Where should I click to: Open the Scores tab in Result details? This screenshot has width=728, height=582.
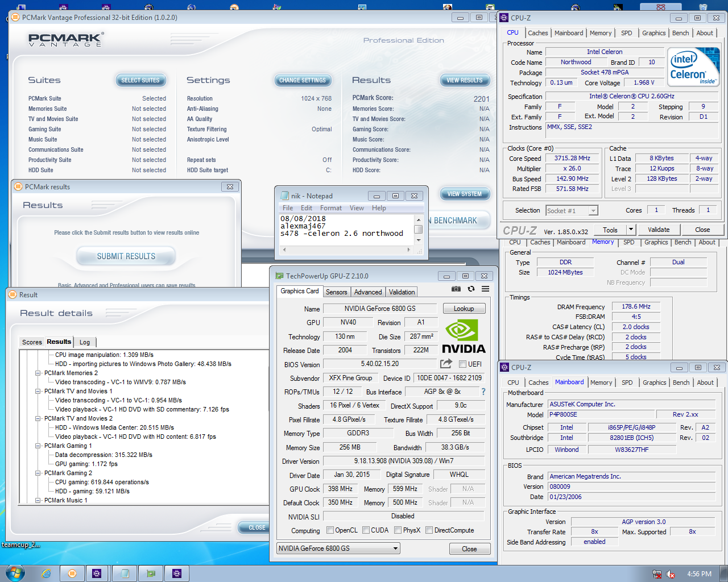pyautogui.click(x=32, y=342)
